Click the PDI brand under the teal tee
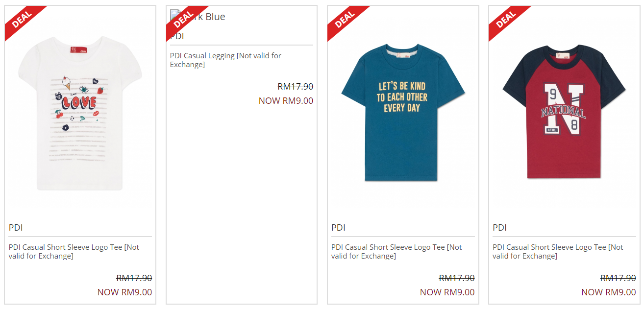The height and width of the screenshot is (310, 644). pos(338,228)
